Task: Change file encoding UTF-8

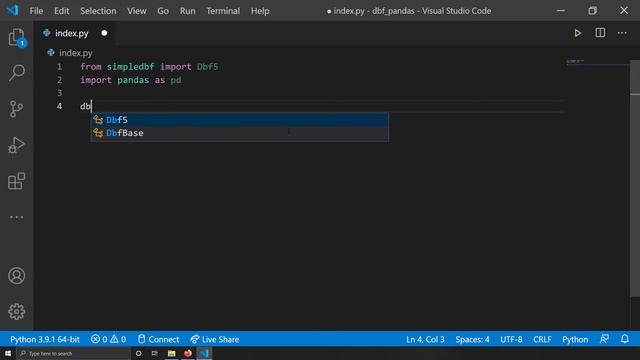Action: [511, 339]
